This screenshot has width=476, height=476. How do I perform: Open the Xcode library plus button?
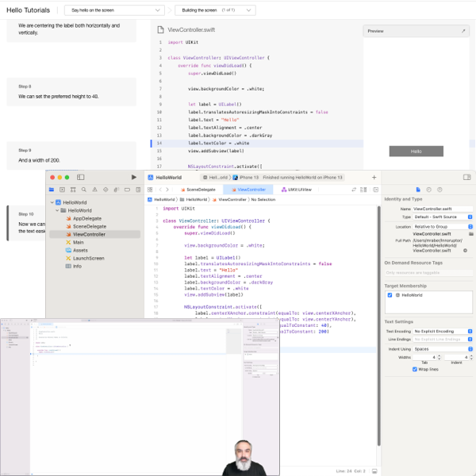tap(374, 177)
